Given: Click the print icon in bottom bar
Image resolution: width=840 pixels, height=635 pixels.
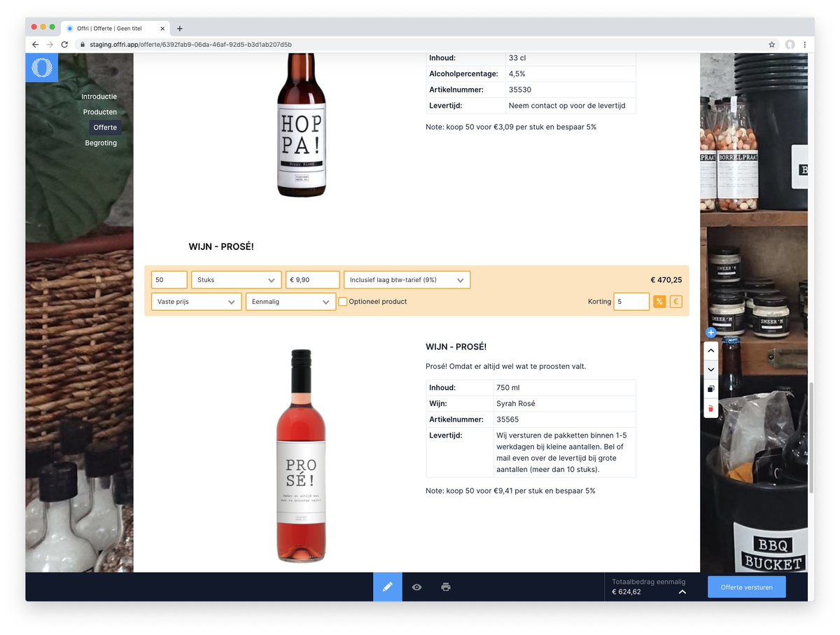Looking at the screenshot, I should click(446, 587).
